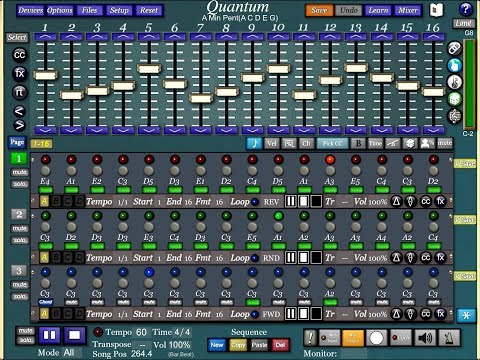Open the metronome icon in sequence 1
480x360 pixels.
[396, 201]
